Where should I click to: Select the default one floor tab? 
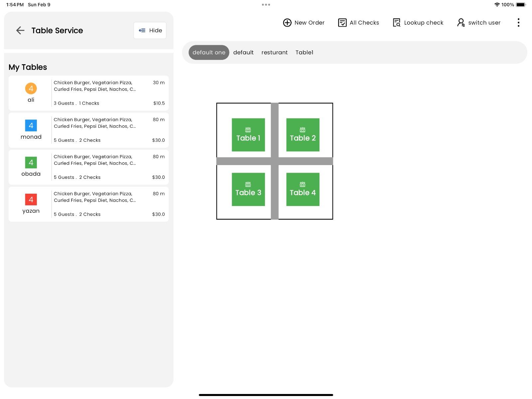208,52
